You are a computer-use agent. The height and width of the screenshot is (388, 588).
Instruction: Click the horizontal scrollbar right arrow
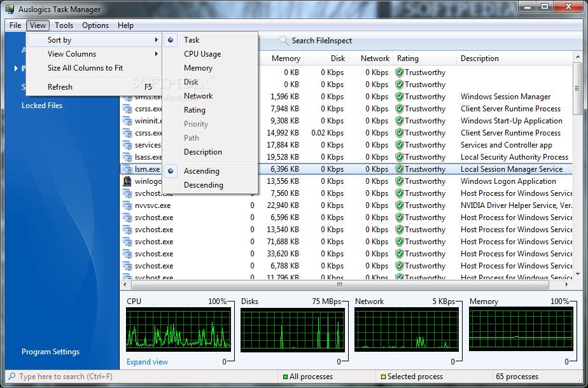click(566, 285)
